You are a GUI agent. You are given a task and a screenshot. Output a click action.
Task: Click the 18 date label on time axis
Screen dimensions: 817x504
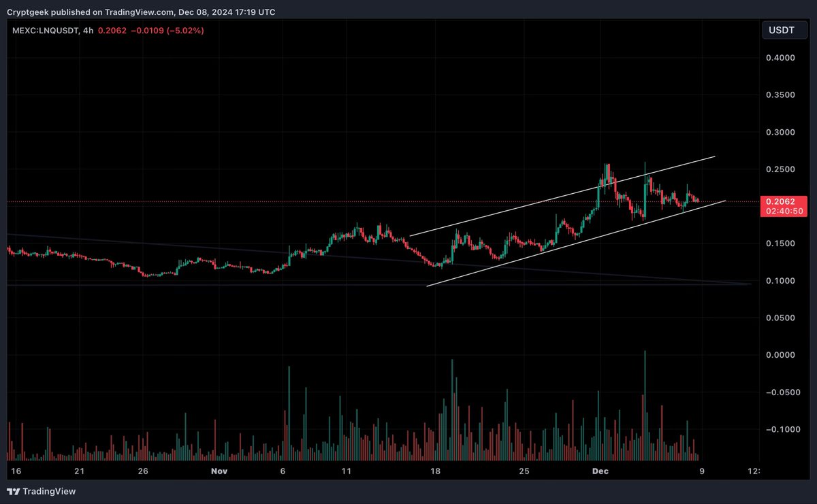pos(436,471)
